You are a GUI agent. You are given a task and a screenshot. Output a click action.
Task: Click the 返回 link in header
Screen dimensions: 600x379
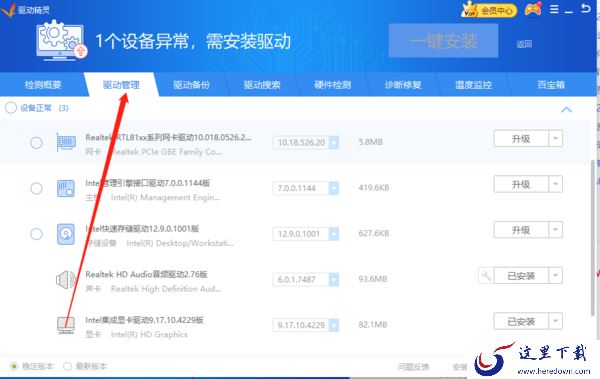[524, 44]
